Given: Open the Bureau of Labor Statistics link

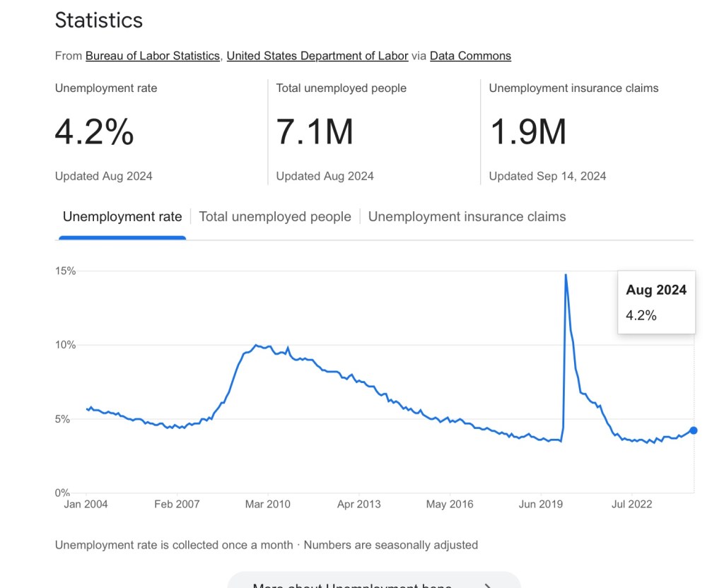Looking at the screenshot, I should pos(152,56).
